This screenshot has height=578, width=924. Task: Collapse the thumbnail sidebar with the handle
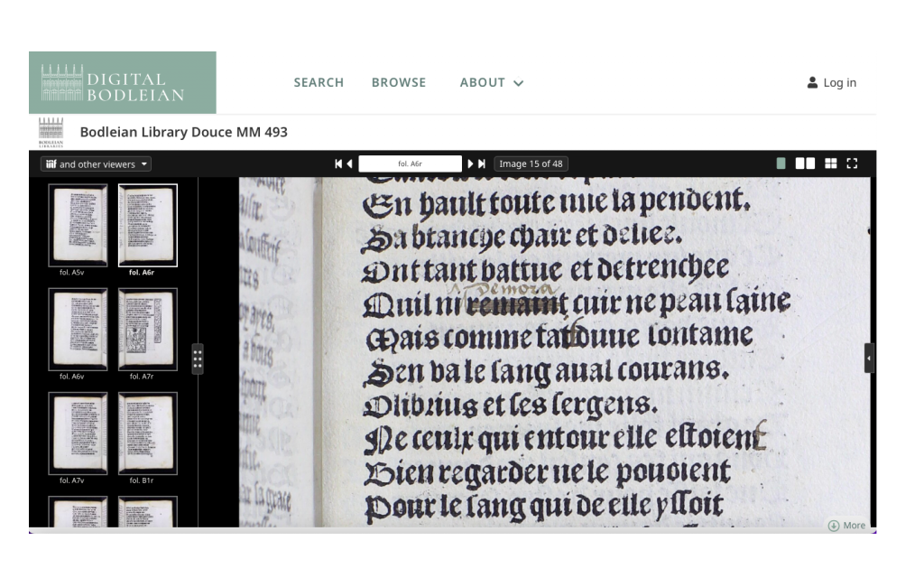pos(198,359)
